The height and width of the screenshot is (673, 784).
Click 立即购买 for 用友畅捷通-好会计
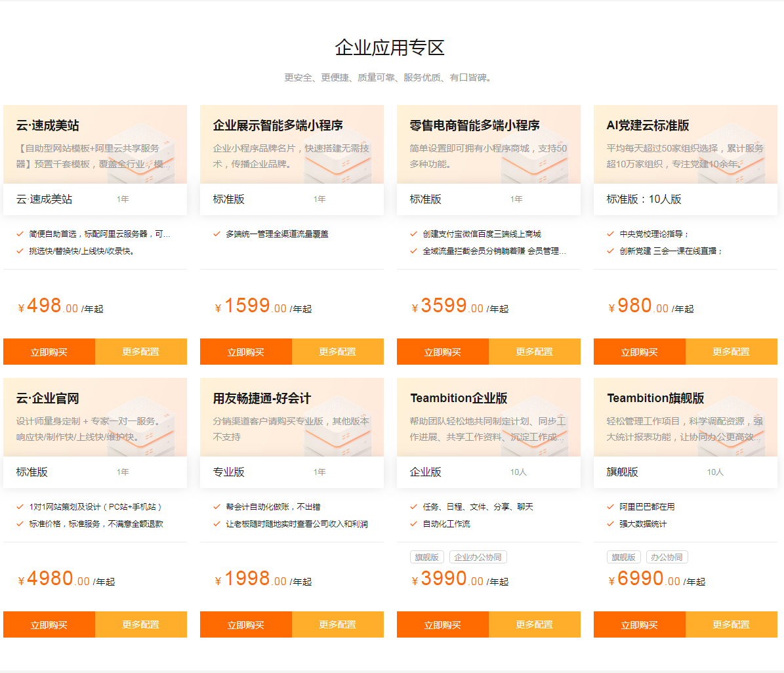[x=246, y=624]
